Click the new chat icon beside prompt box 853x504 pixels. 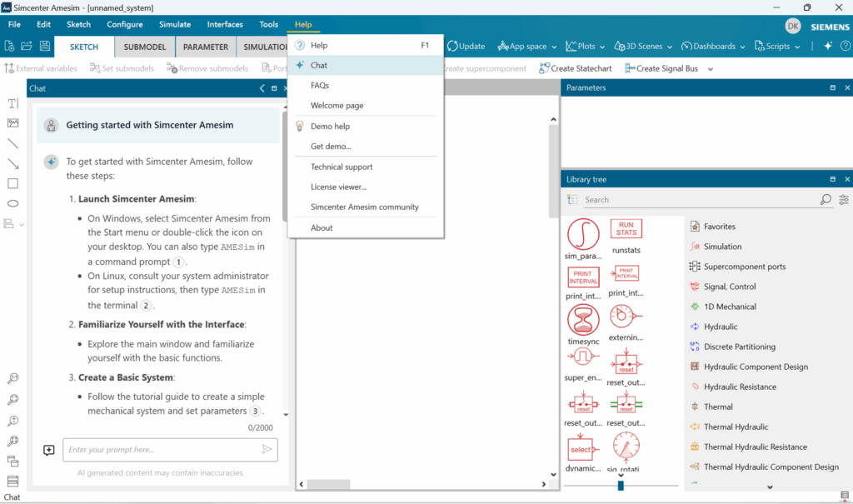pos(49,450)
